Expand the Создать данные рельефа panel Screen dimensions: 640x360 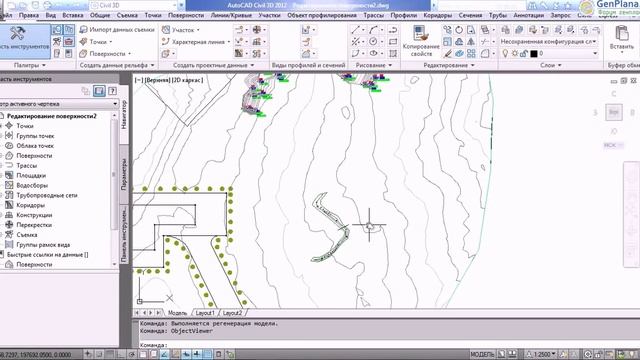(x=117, y=65)
